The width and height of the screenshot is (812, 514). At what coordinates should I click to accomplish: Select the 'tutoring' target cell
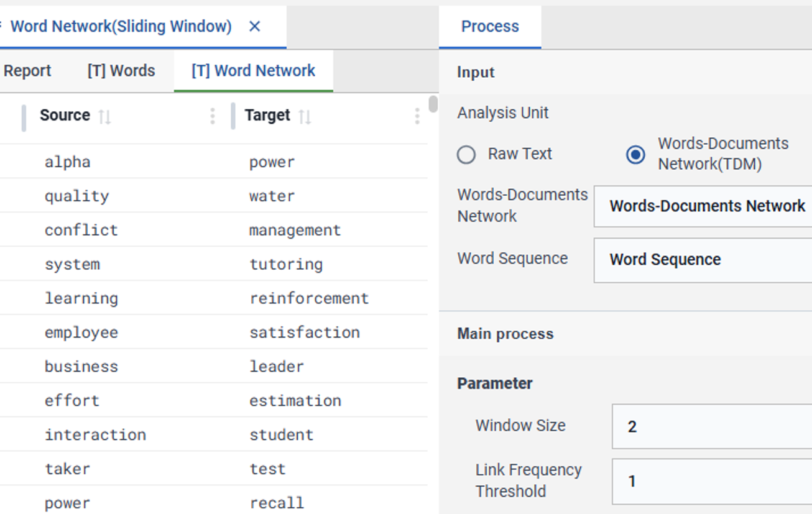(286, 264)
